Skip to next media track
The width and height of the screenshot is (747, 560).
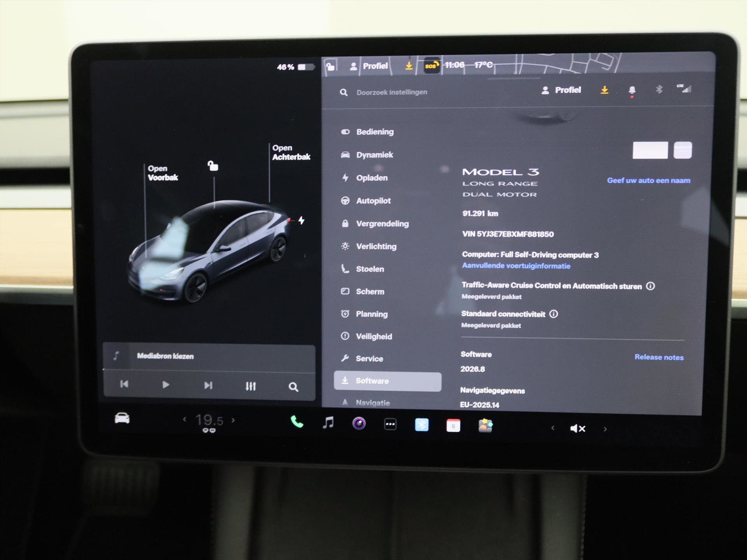tap(208, 385)
